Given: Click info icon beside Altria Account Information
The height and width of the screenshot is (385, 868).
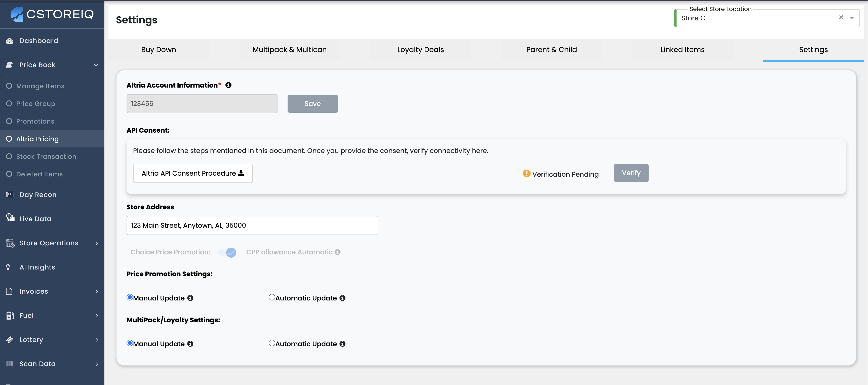Looking at the screenshot, I should coord(228,85).
